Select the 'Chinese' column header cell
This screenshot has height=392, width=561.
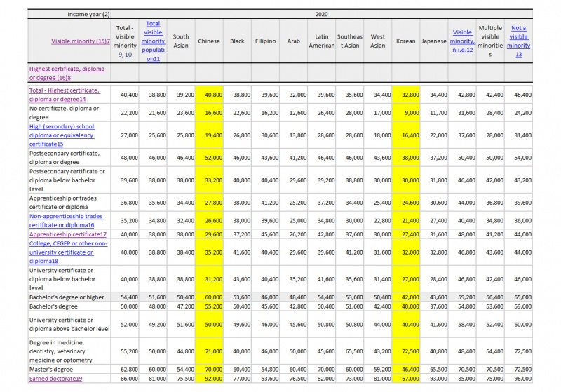[209, 41]
